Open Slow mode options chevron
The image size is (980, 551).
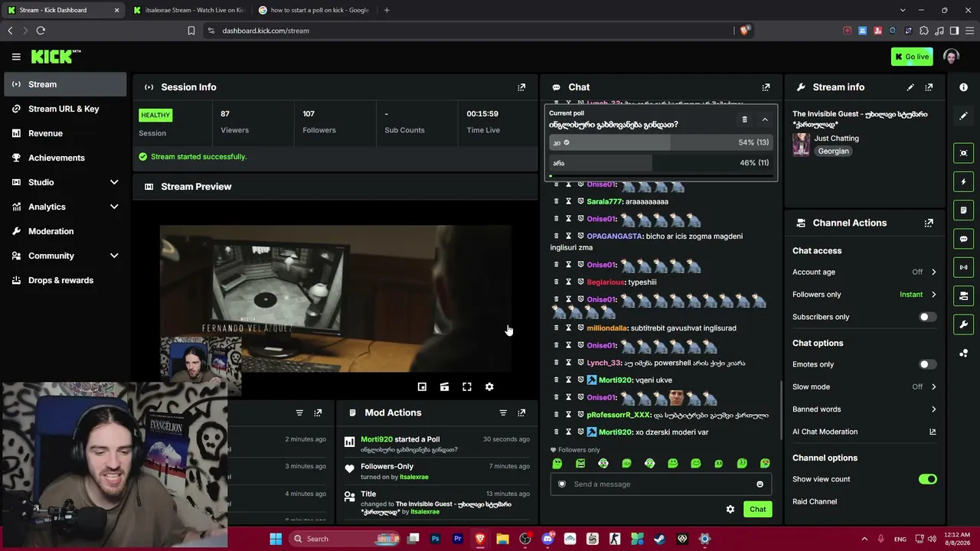click(x=933, y=386)
